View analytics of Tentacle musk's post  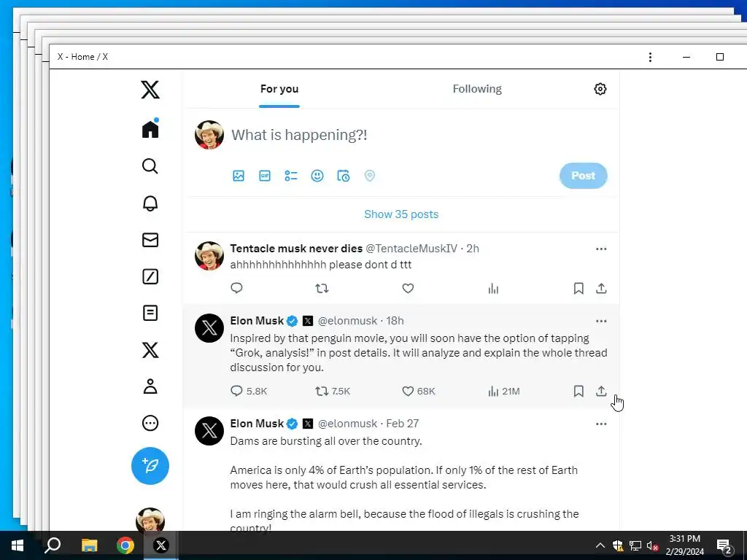(x=493, y=289)
